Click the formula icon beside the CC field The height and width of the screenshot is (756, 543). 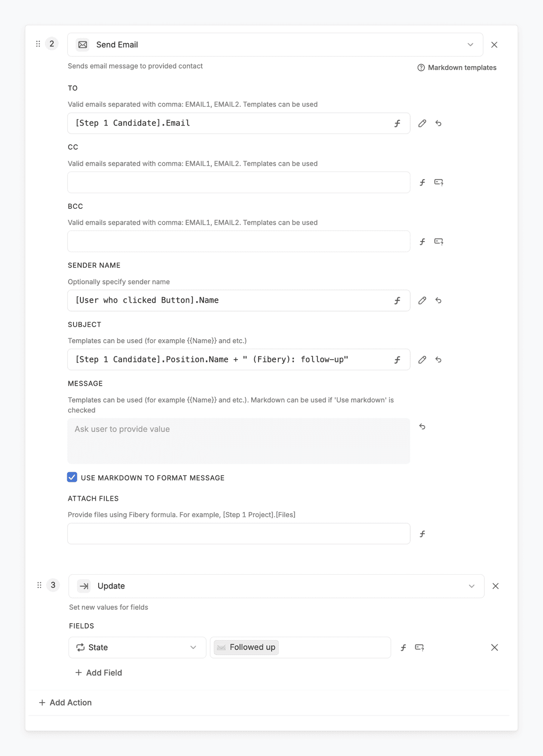coord(422,183)
